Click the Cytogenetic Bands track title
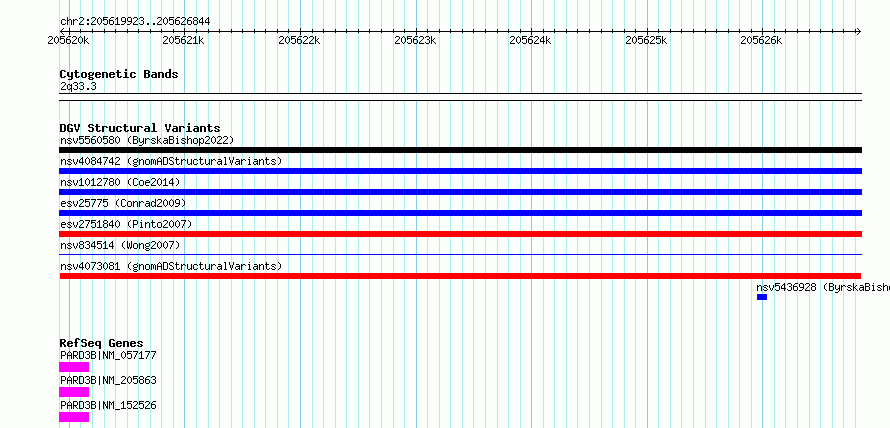890x428 pixels. (x=119, y=74)
